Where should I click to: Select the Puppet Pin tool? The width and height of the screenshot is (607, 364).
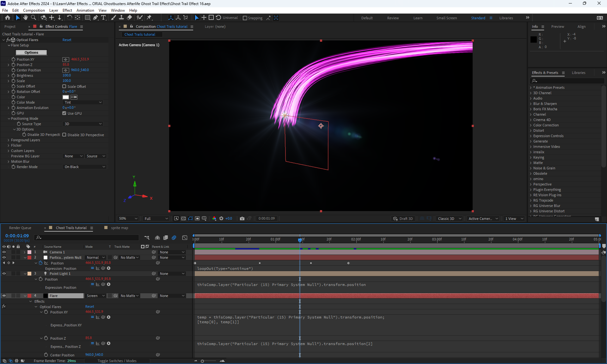(x=149, y=18)
